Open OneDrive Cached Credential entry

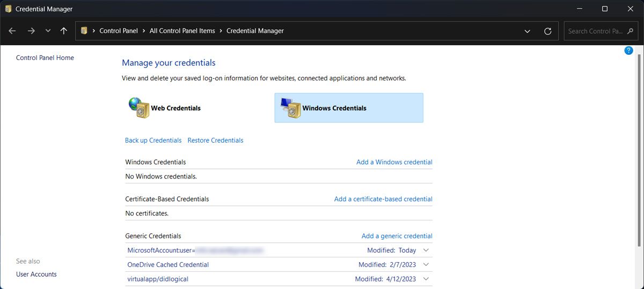click(x=168, y=265)
